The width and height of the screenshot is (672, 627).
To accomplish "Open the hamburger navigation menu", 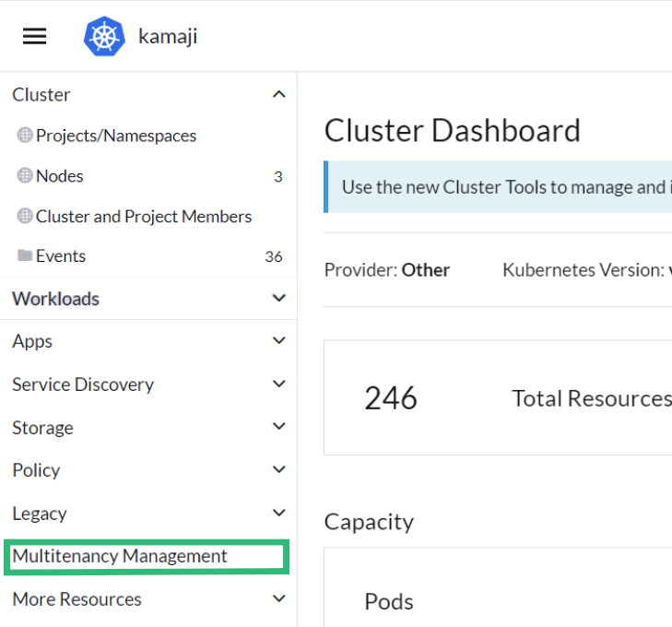I will coord(34,36).
